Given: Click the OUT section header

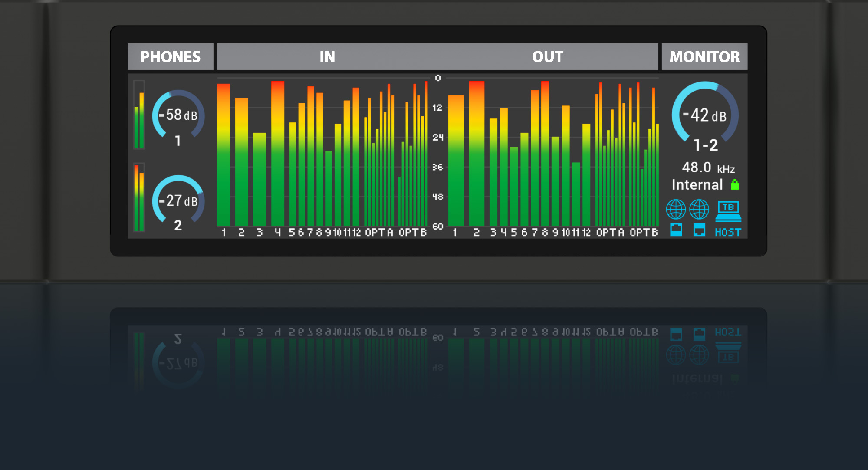Looking at the screenshot, I should coord(548,57).
